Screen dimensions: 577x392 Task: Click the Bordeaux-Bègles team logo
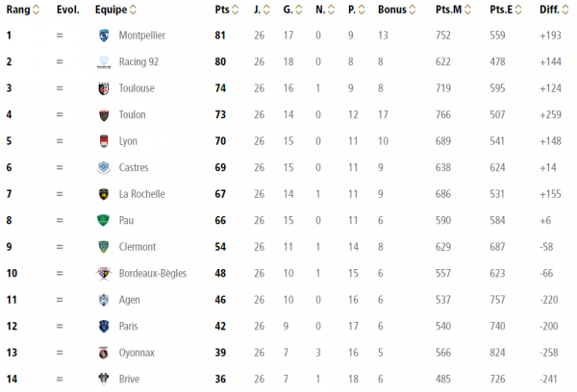coord(104,273)
